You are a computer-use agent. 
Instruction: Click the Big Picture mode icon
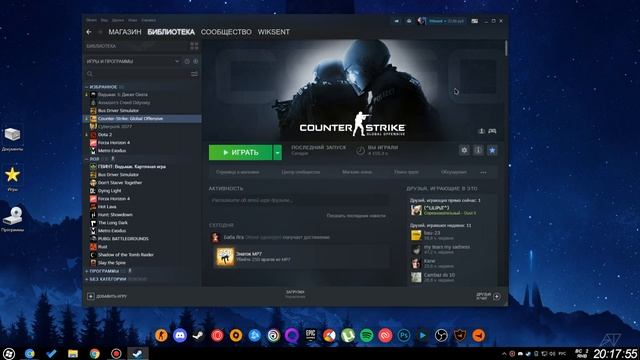click(474, 21)
